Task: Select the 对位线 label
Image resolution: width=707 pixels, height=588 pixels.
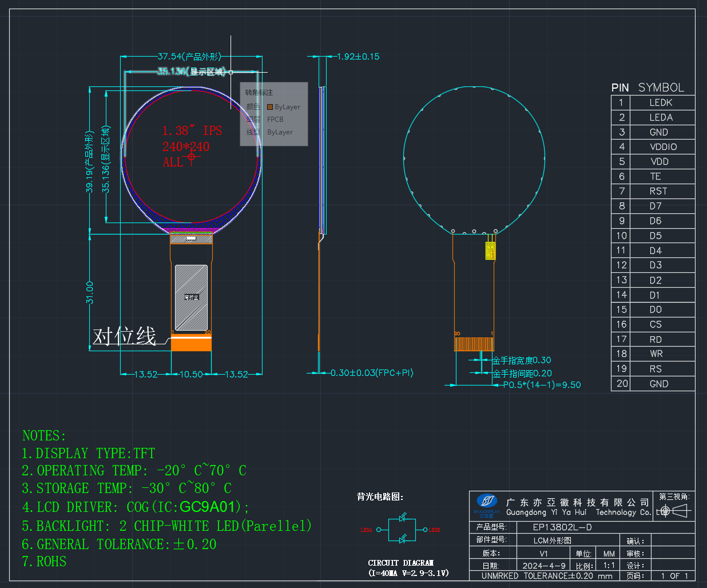Action: [x=125, y=336]
